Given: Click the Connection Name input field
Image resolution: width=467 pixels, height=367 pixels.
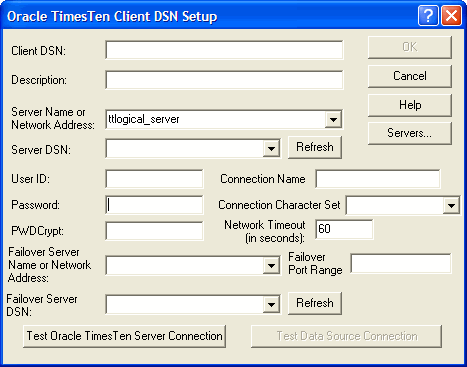Looking at the screenshot, I should (378, 179).
